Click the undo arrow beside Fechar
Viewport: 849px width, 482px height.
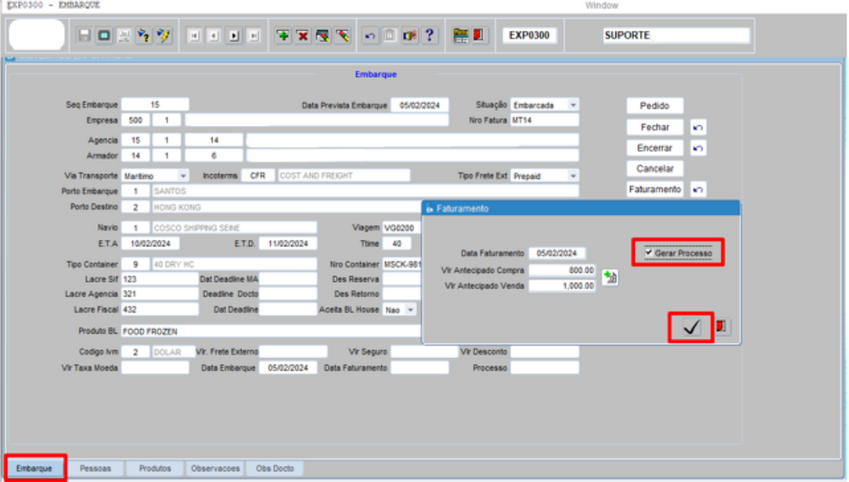pos(698,128)
